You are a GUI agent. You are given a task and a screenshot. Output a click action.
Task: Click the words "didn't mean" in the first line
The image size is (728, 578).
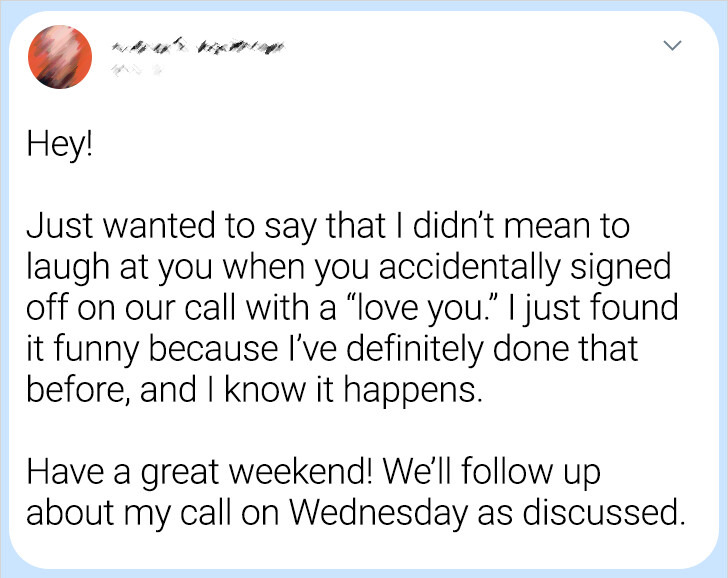pyautogui.click(x=497, y=226)
